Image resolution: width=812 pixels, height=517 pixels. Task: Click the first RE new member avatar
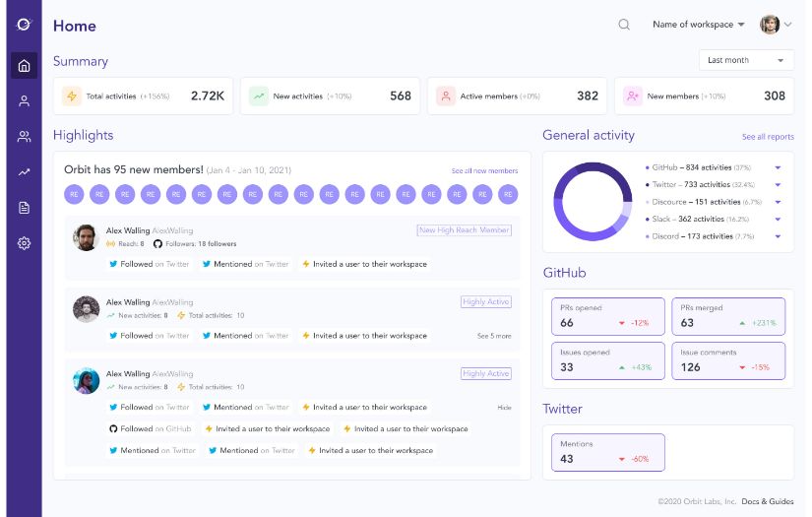click(74, 194)
